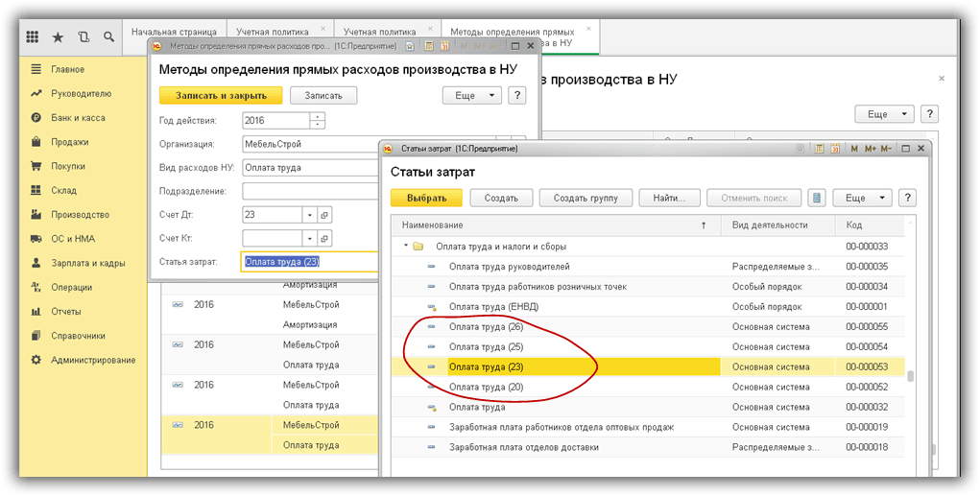Click the M+ button in Статьи затрат title bar
The width and height of the screenshot is (980, 496).
[x=871, y=149]
